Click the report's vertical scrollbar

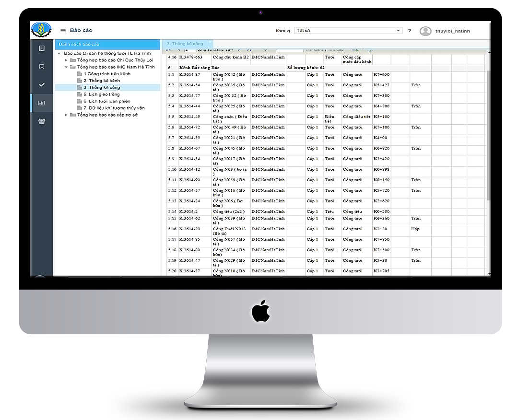[x=488, y=134]
